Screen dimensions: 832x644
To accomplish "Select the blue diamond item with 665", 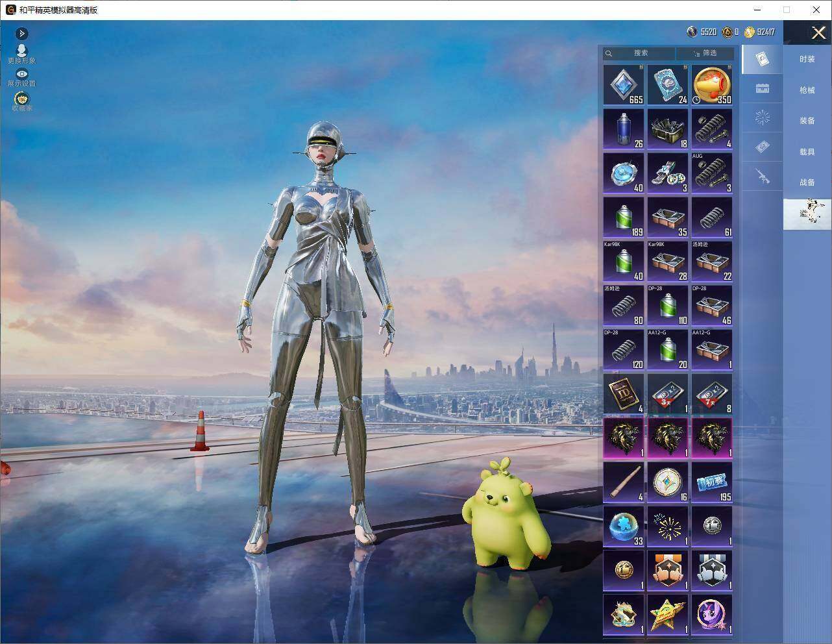I will pos(624,84).
